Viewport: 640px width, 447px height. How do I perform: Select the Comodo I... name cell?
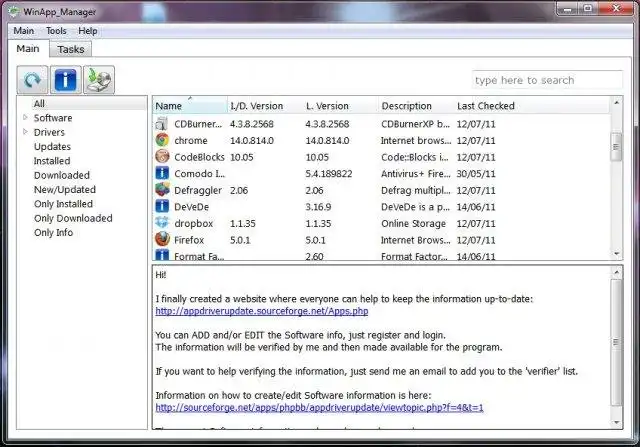(x=199, y=173)
